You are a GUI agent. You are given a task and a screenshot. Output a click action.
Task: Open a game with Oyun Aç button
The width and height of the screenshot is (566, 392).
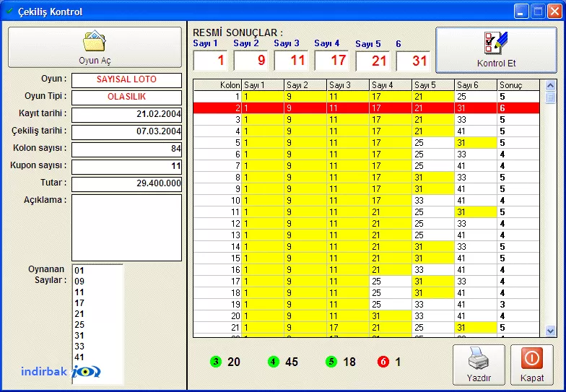pyautogui.click(x=95, y=48)
